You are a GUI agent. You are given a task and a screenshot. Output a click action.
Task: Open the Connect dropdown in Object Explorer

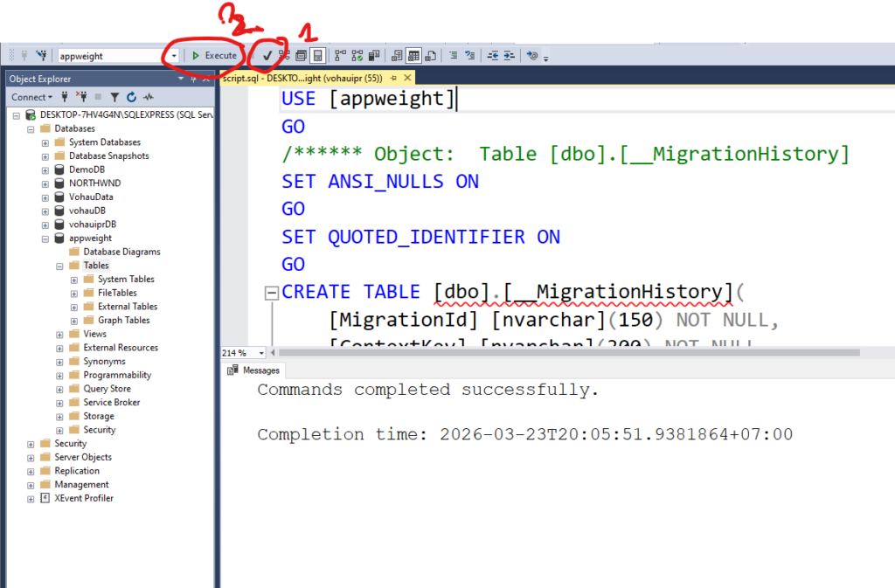tap(32, 97)
